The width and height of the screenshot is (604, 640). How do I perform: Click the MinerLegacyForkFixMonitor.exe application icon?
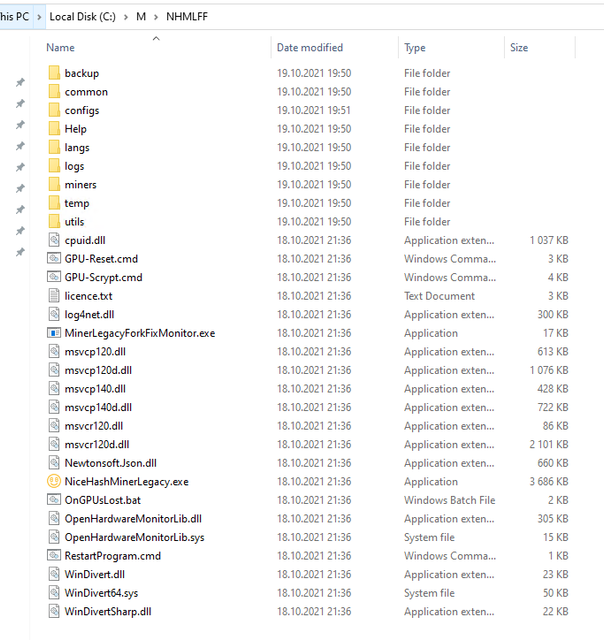(x=54, y=333)
